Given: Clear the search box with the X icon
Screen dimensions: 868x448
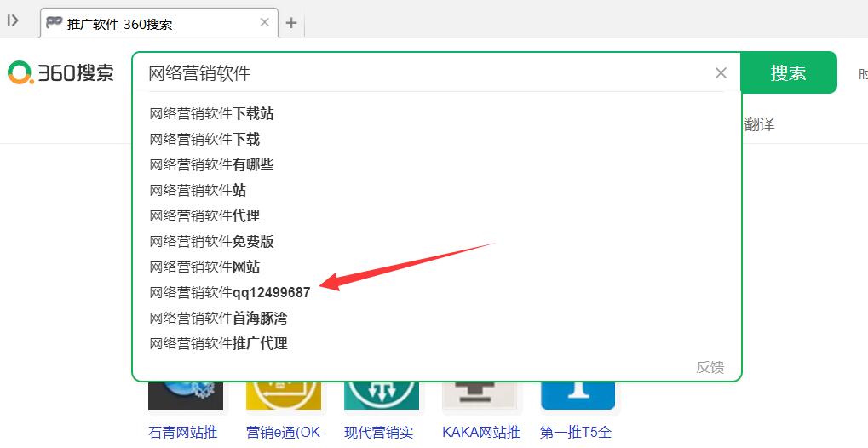Looking at the screenshot, I should point(721,73).
